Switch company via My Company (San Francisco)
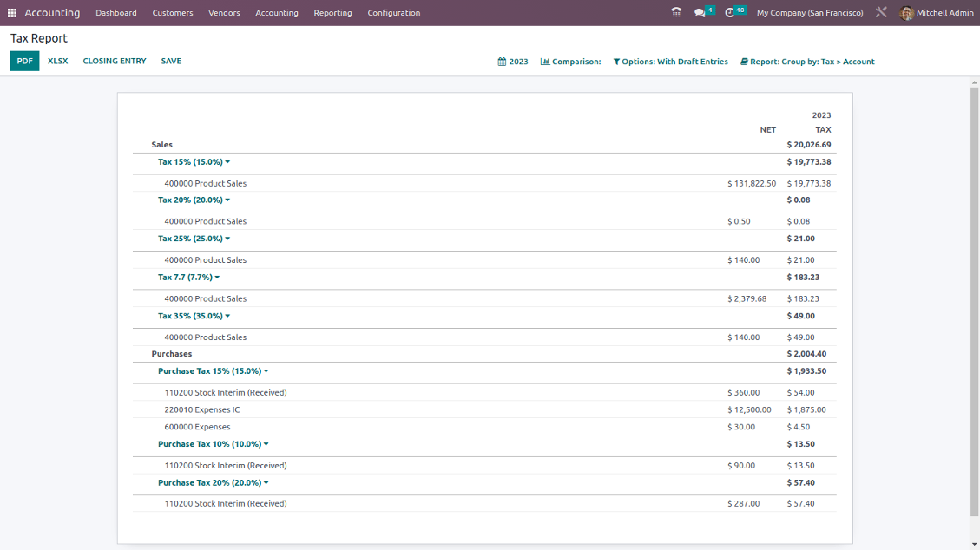The image size is (980, 550). tap(810, 12)
